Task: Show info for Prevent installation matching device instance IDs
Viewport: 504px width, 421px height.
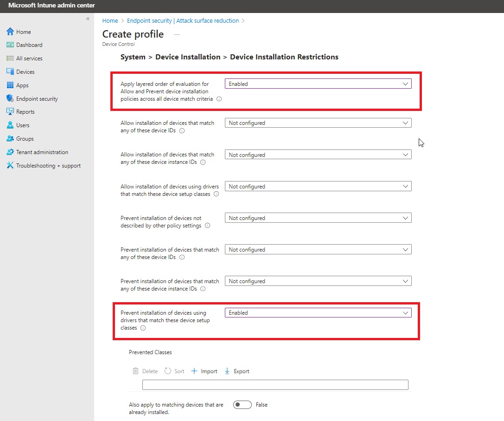Action: tap(203, 289)
